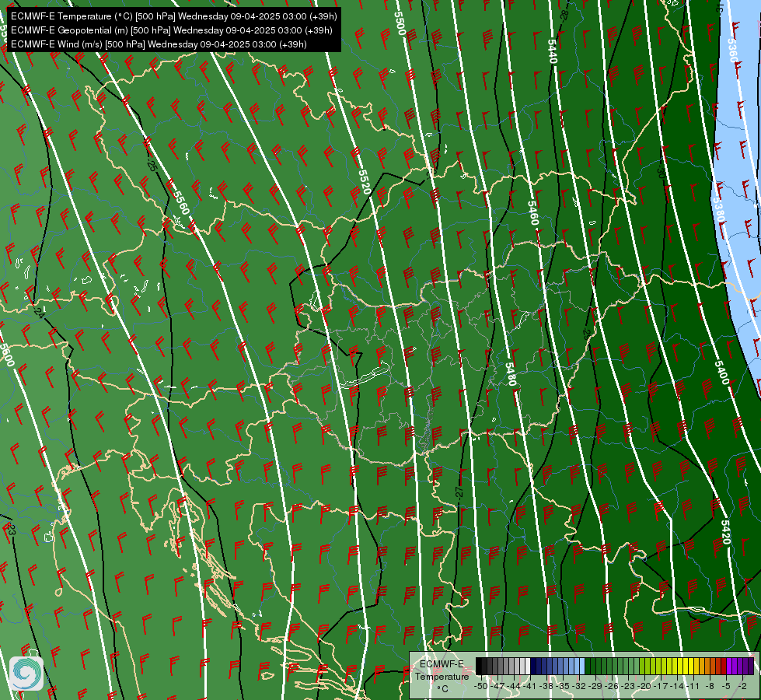Select the ECMWF-E Geopotential header line

coord(171,30)
